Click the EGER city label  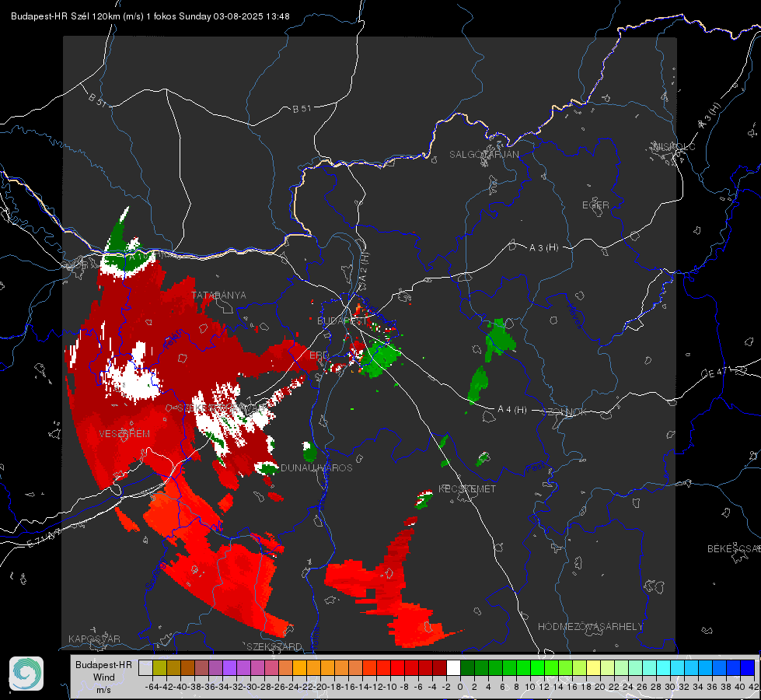pyautogui.click(x=595, y=205)
